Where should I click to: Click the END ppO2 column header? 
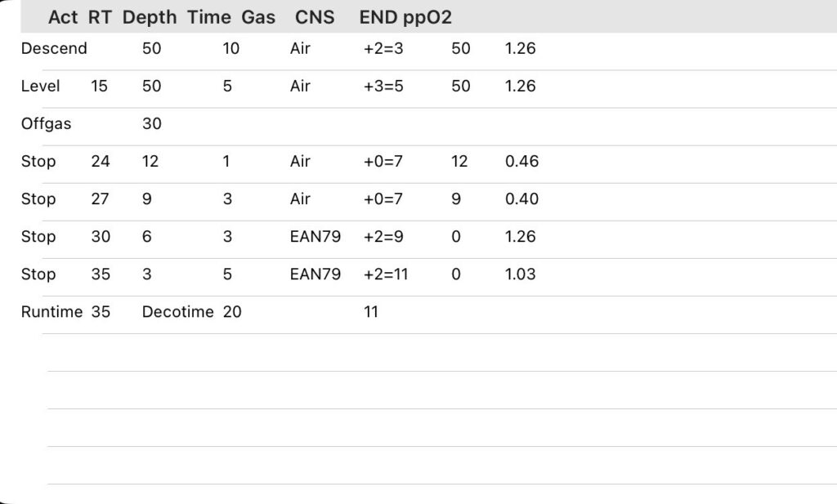tap(405, 16)
